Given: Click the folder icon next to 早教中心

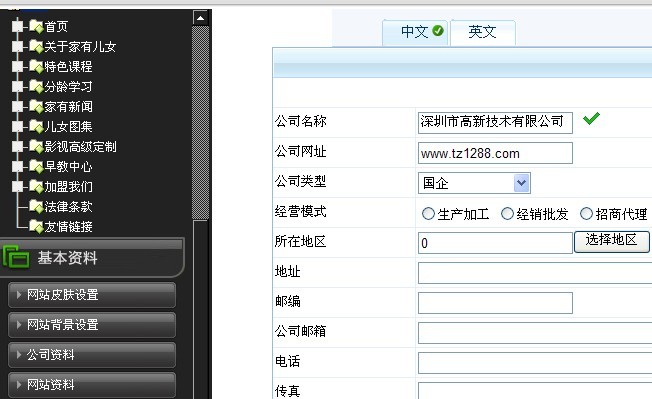Looking at the screenshot, I should click(x=37, y=166).
